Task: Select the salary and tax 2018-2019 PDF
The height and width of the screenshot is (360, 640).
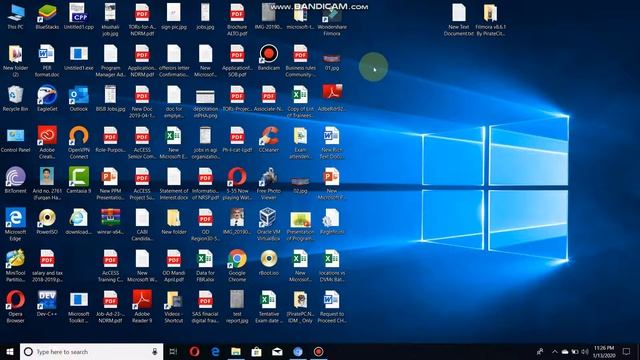Action: coord(47,266)
